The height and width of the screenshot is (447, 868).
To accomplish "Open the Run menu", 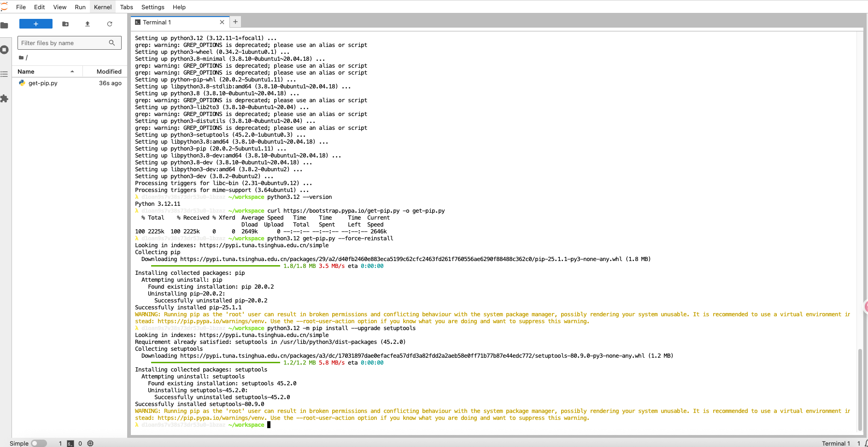I will click(x=80, y=7).
